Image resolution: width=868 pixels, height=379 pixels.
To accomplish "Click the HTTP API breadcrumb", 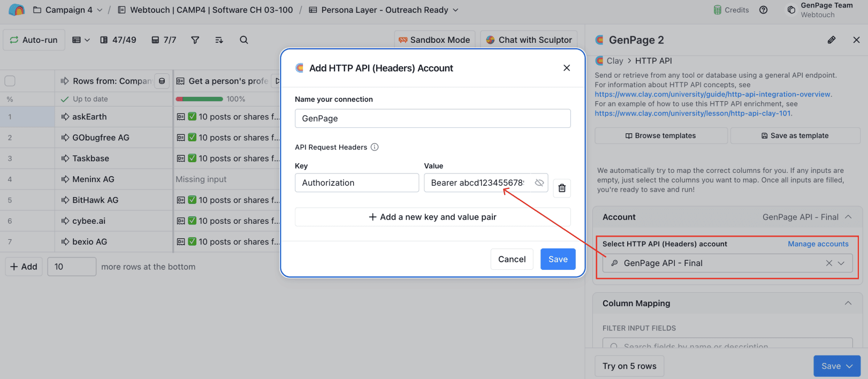I will (653, 60).
